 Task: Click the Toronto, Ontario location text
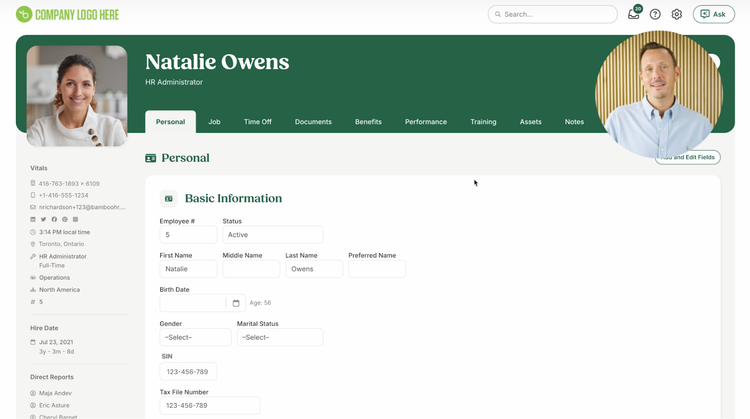click(x=62, y=244)
